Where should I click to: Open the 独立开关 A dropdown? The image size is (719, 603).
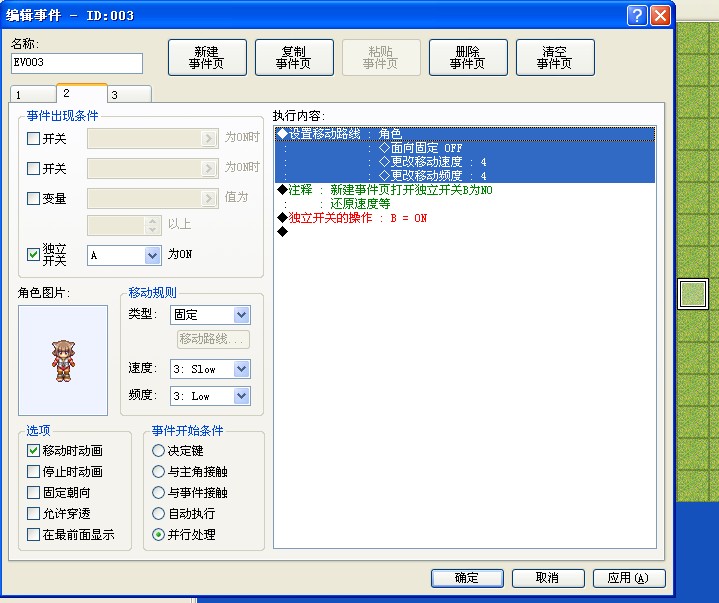pyautogui.click(x=124, y=255)
